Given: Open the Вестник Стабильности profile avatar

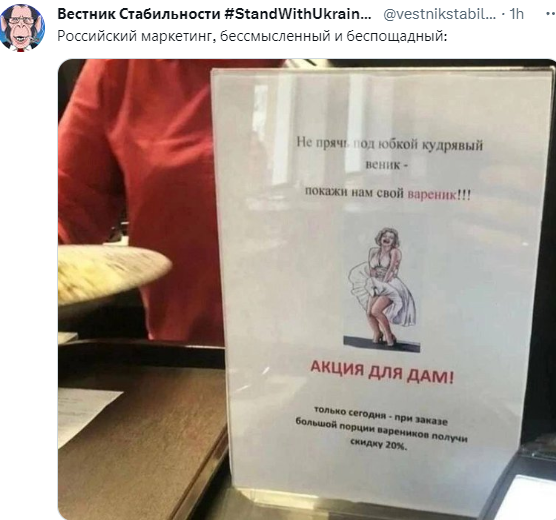Looking at the screenshot, I should 23,28.
